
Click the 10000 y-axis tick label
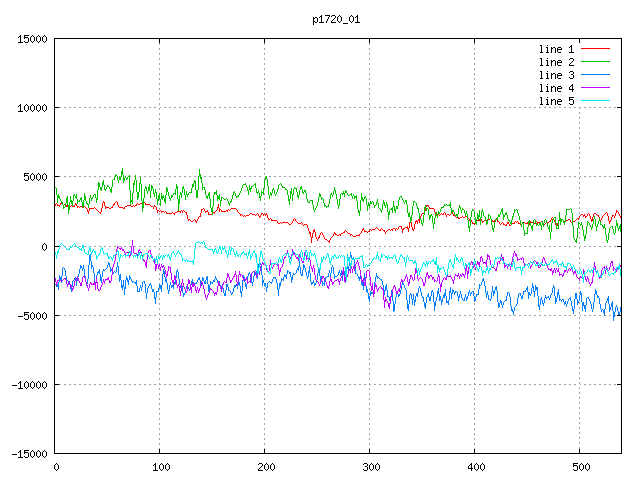32,108
